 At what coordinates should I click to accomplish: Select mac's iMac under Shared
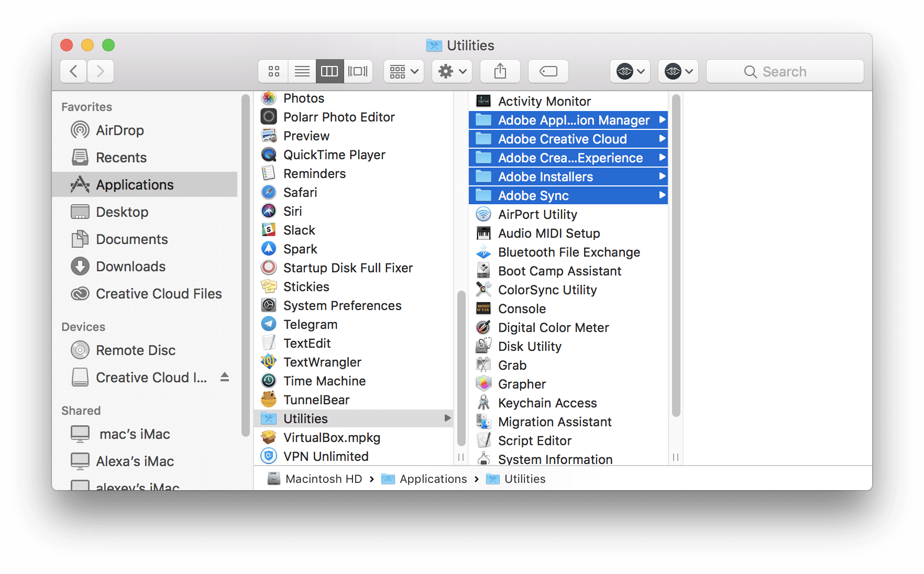[x=145, y=434]
